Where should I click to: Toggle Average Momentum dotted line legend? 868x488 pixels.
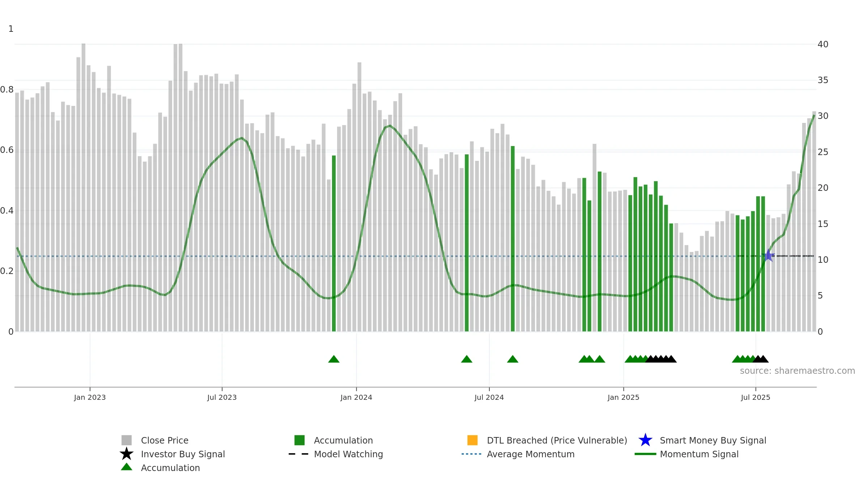tap(471, 454)
